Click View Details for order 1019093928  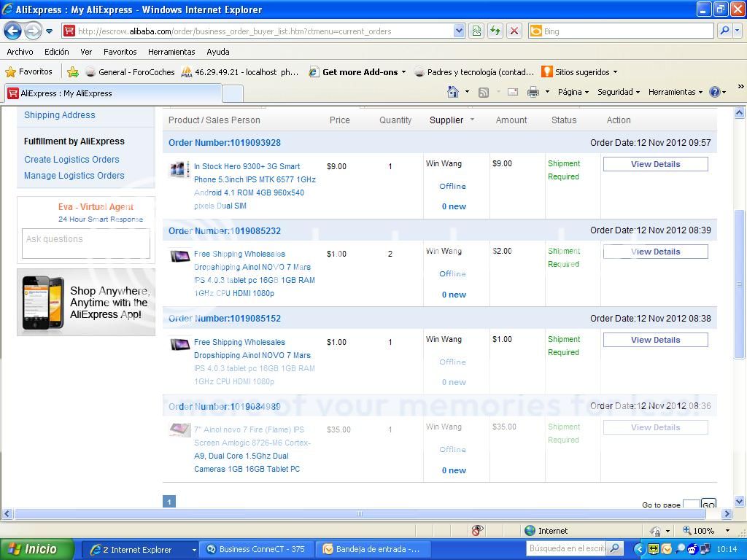655,164
